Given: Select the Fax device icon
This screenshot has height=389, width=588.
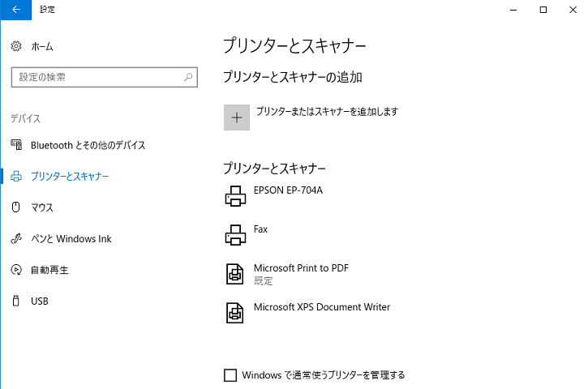Looking at the screenshot, I should click(x=235, y=235).
